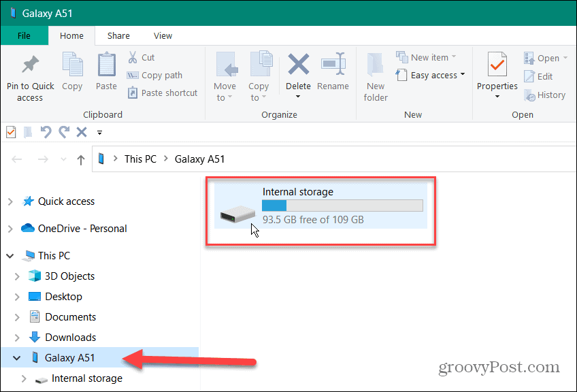Expand the Quick access section
The width and height of the screenshot is (577, 392).
(x=11, y=201)
